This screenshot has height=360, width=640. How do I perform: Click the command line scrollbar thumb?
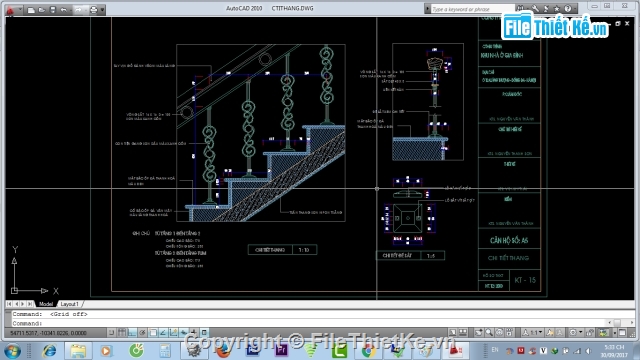point(618,323)
